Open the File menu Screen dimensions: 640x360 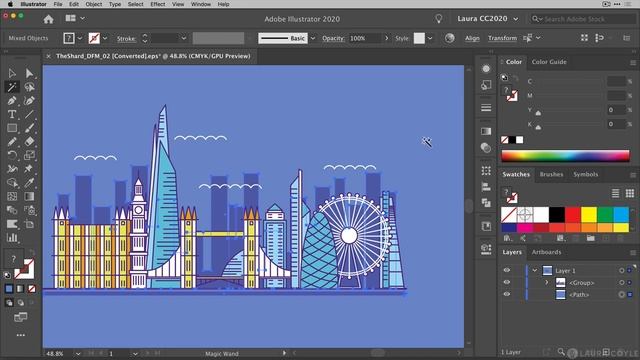[58, 4]
